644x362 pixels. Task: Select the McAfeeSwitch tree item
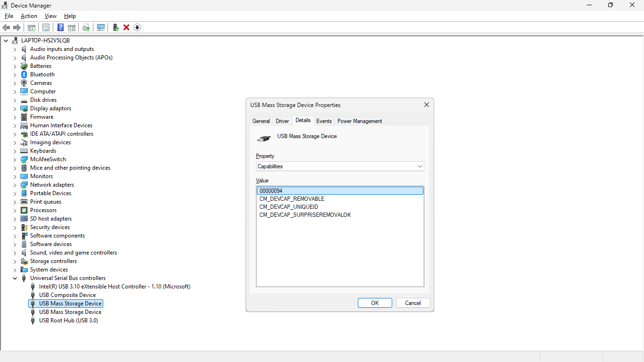coord(48,159)
